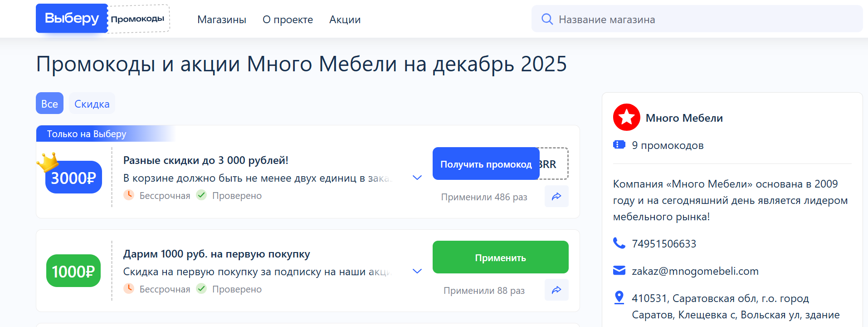Screen dimensions: 868x327
Task: Filter offers by Скидка
Action: [x=92, y=104]
